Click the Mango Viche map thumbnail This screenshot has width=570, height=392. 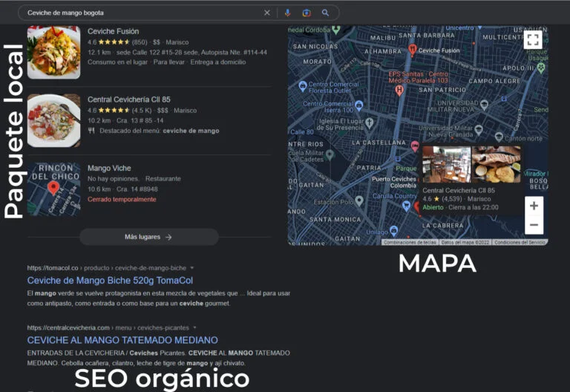[54, 189]
